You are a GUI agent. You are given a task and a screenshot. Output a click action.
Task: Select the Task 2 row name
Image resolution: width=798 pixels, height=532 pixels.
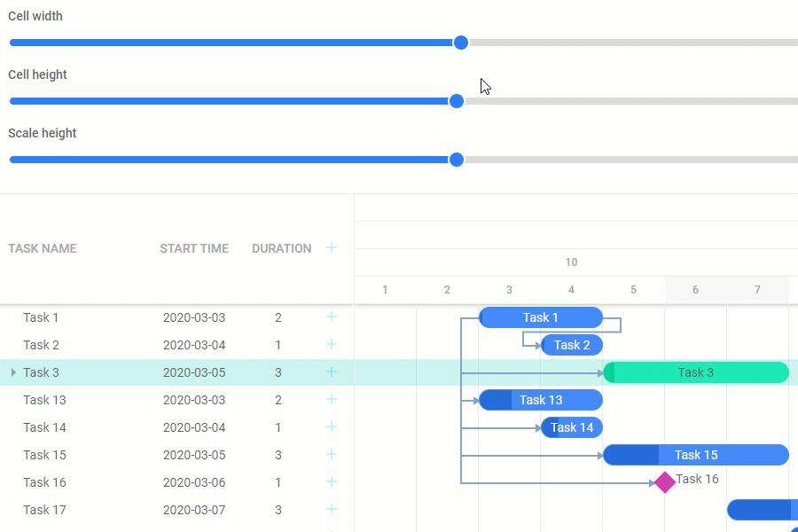[x=41, y=345]
